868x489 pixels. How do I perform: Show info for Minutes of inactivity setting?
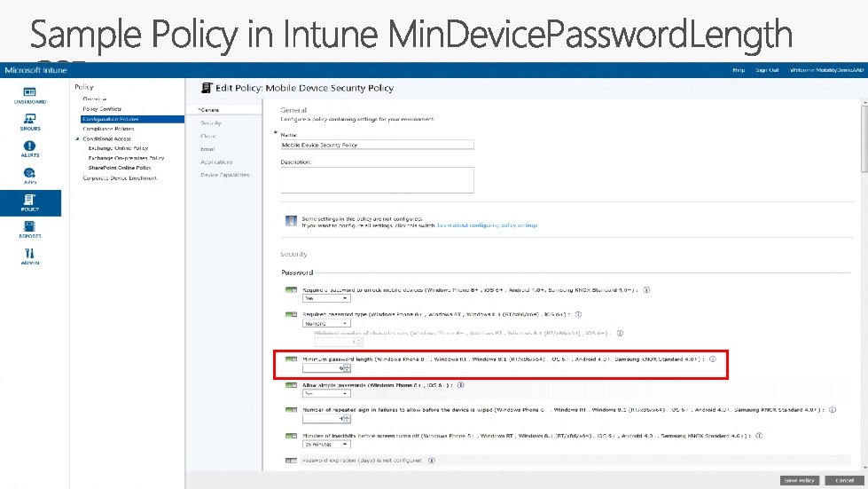[x=759, y=435]
